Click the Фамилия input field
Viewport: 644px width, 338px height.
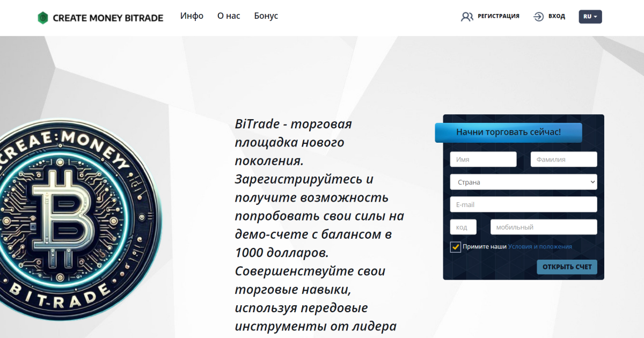pyautogui.click(x=563, y=159)
